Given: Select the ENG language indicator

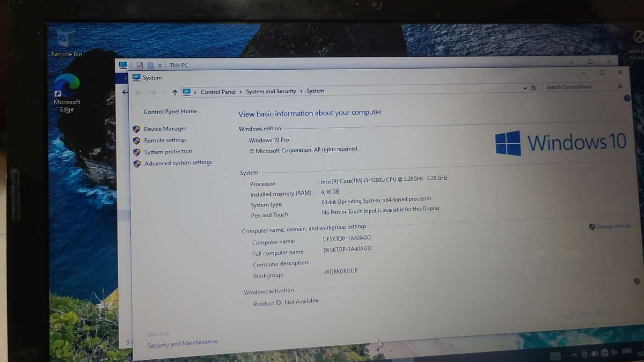Looking at the screenshot, I should [628, 352].
